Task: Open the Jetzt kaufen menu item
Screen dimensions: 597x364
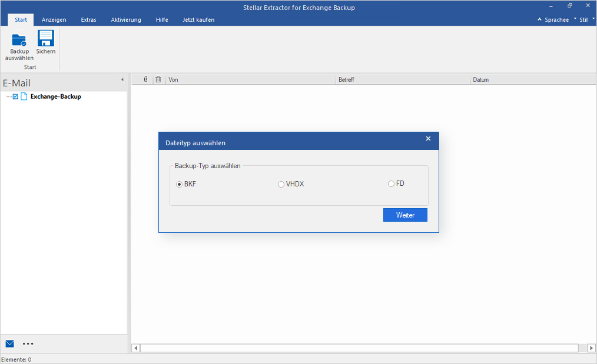Action: pyautogui.click(x=199, y=19)
